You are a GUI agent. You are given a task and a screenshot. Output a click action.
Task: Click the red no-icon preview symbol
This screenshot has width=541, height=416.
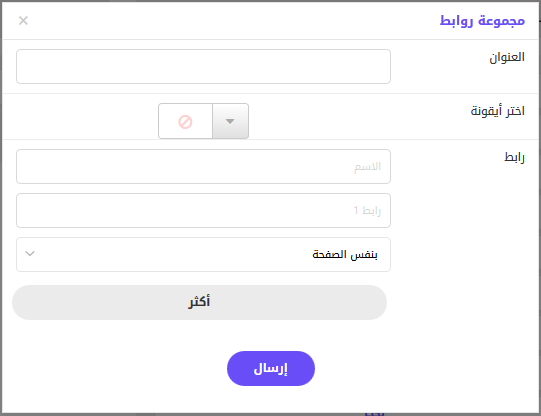coord(185,122)
